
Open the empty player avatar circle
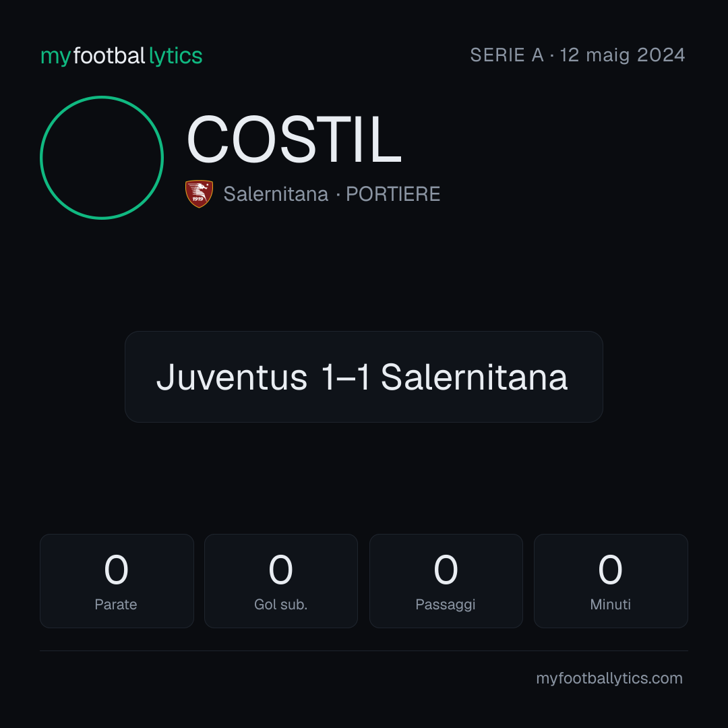pyautogui.click(x=102, y=157)
